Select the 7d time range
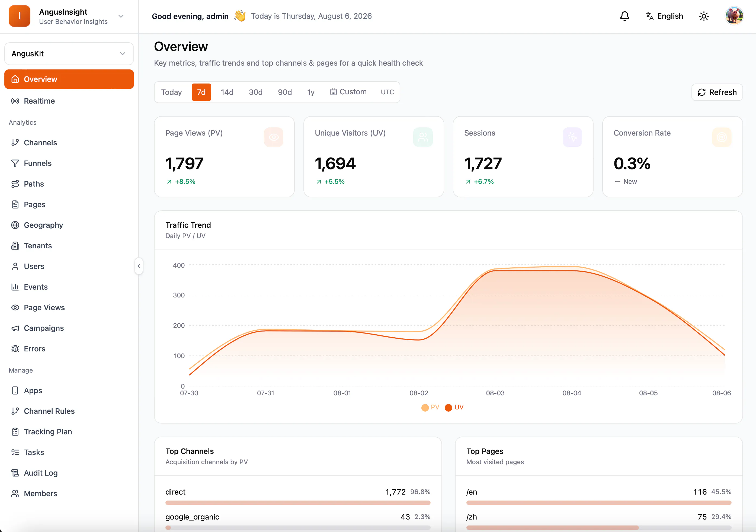The width and height of the screenshot is (756, 532). coord(201,92)
